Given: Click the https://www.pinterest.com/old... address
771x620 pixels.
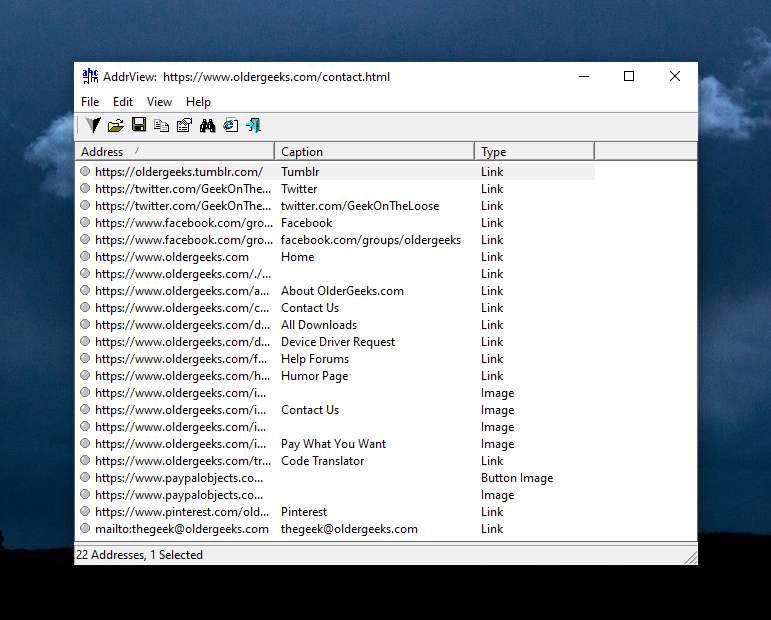Looking at the screenshot, I should (x=182, y=512).
